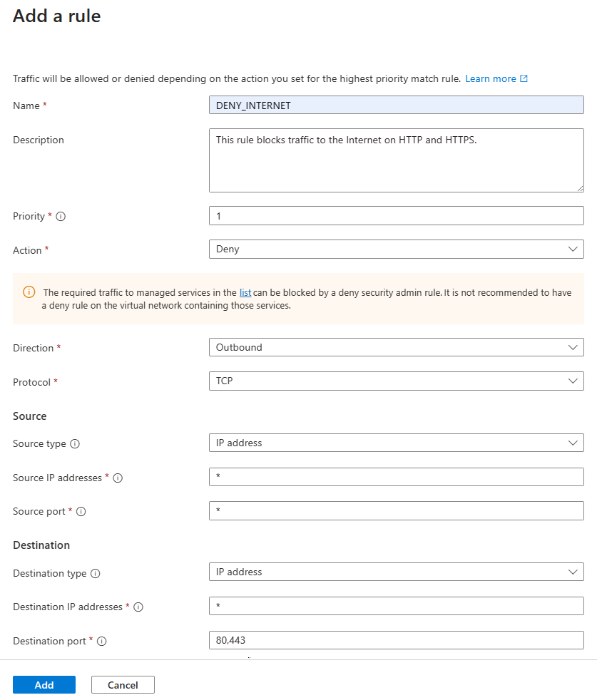Click the warning banner's circular info icon

coord(29,292)
